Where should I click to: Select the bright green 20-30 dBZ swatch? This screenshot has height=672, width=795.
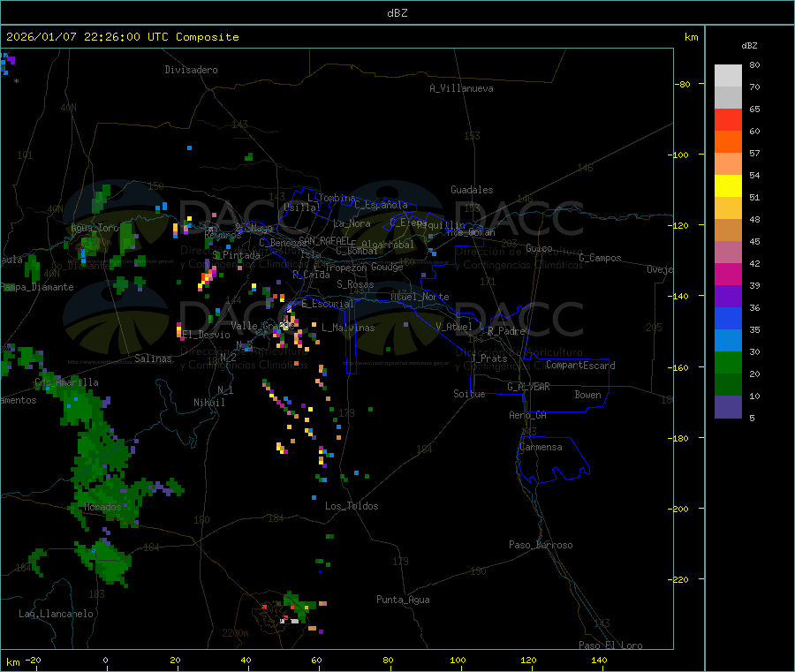pyautogui.click(x=728, y=362)
